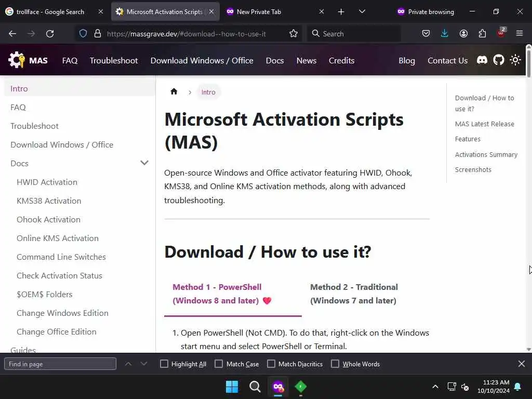
Task: Open the GitHub icon in site header
Action: [498, 60]
